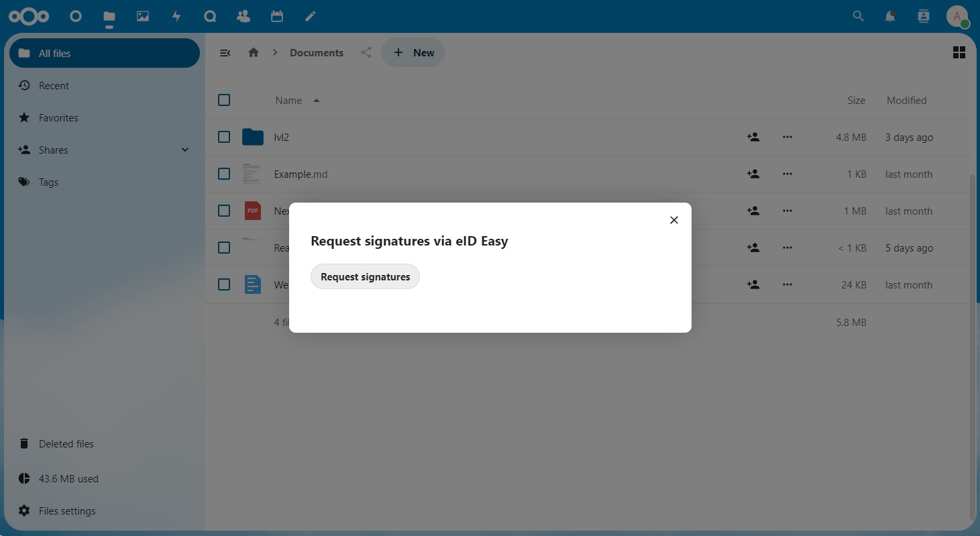980x536 pixels.
Task: Open the Files app icon
Action: pyautogui.click(x=109, y=16)
